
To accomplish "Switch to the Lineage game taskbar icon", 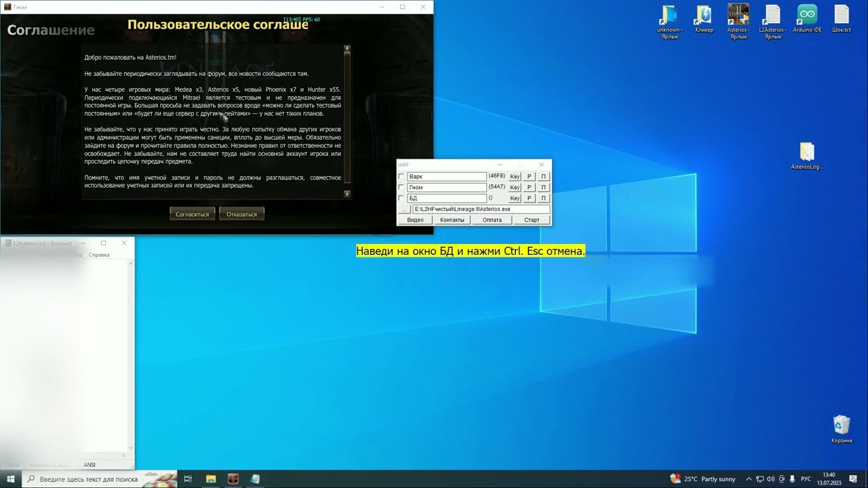I will (233, 479).
